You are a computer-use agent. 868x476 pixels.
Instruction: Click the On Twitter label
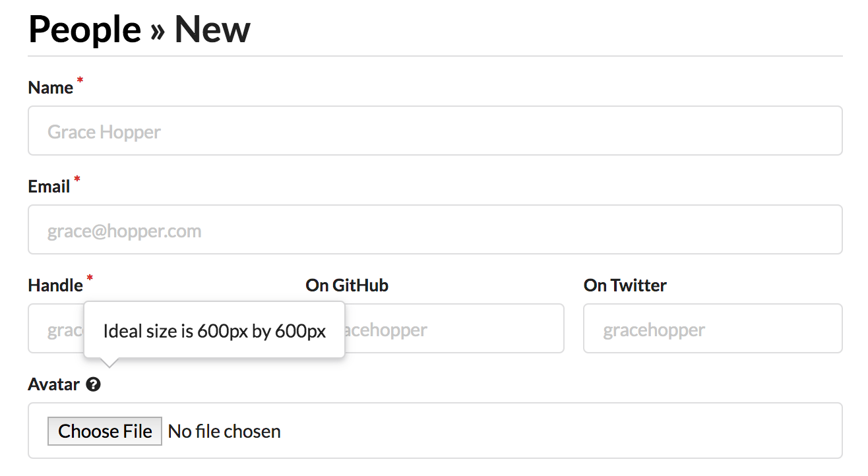point(625,285)
